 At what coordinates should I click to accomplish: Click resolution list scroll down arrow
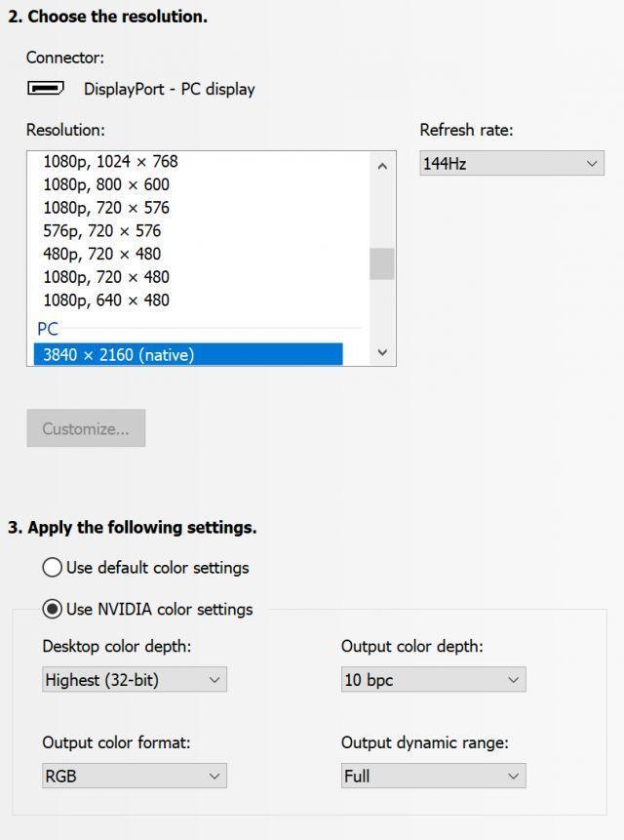(382, 352)
